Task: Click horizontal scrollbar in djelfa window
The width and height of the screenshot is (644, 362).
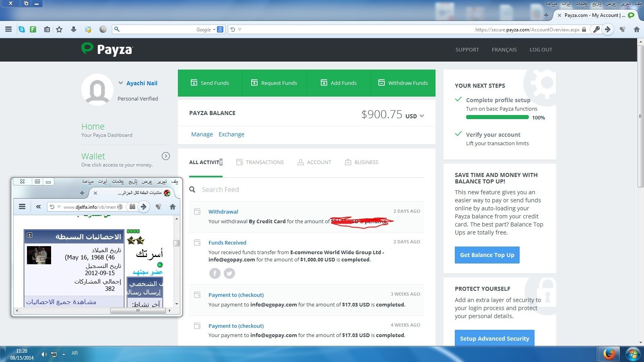Action: tap(138, 311)
